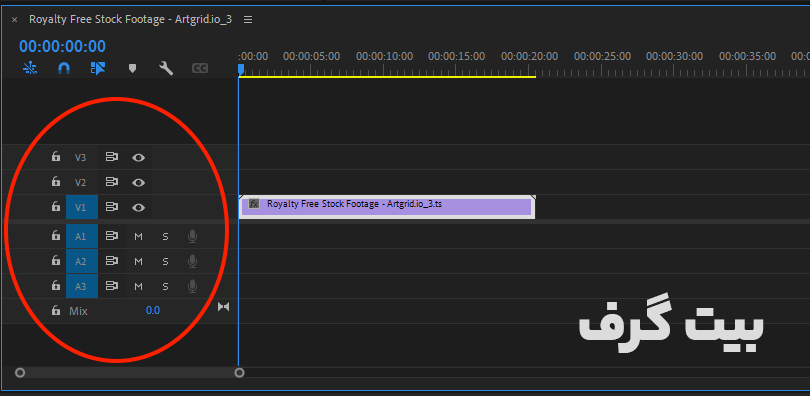
Task: Toggle track lock on A2
Action: tap(56, 261)
